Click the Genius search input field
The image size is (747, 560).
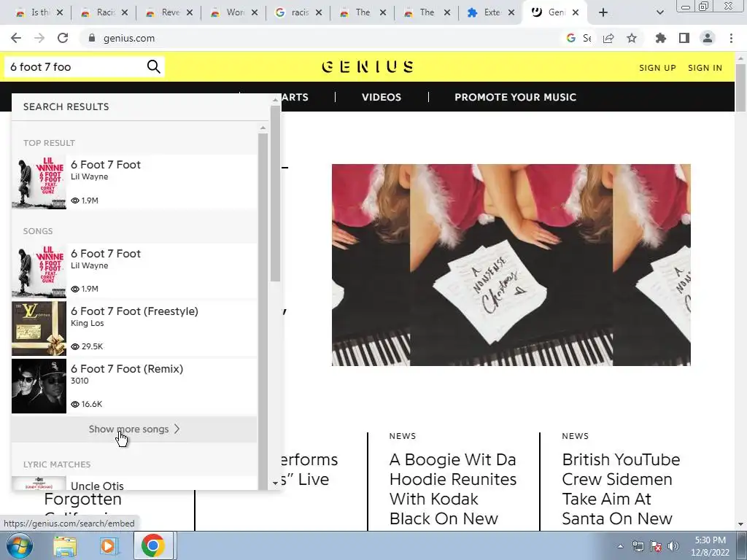76,66
